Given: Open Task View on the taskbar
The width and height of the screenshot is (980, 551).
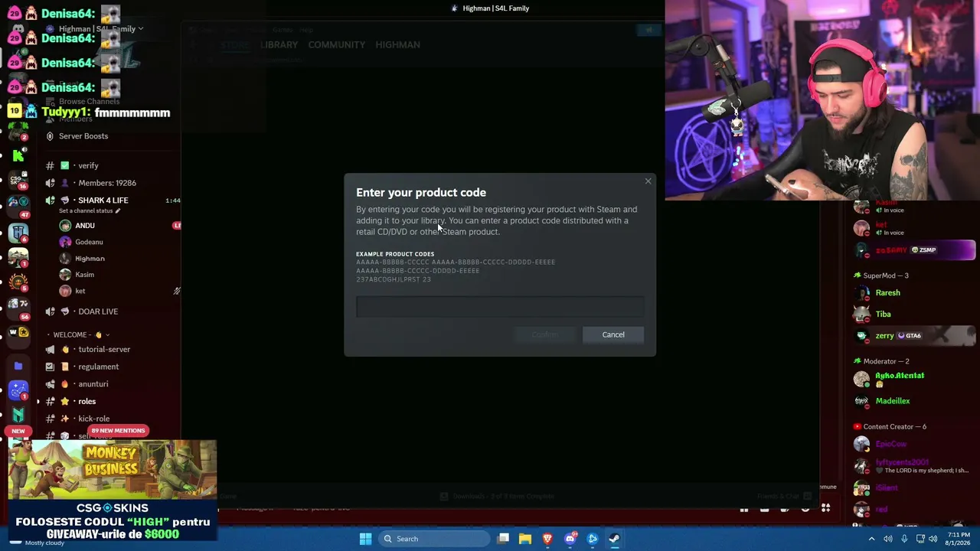Looking at the screenshot, I should click(x=503, y=539).
